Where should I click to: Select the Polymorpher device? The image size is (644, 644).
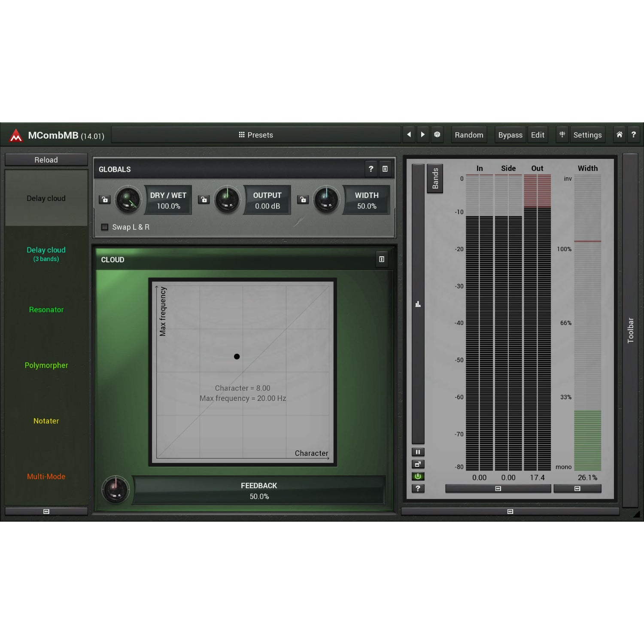(46, 365)
